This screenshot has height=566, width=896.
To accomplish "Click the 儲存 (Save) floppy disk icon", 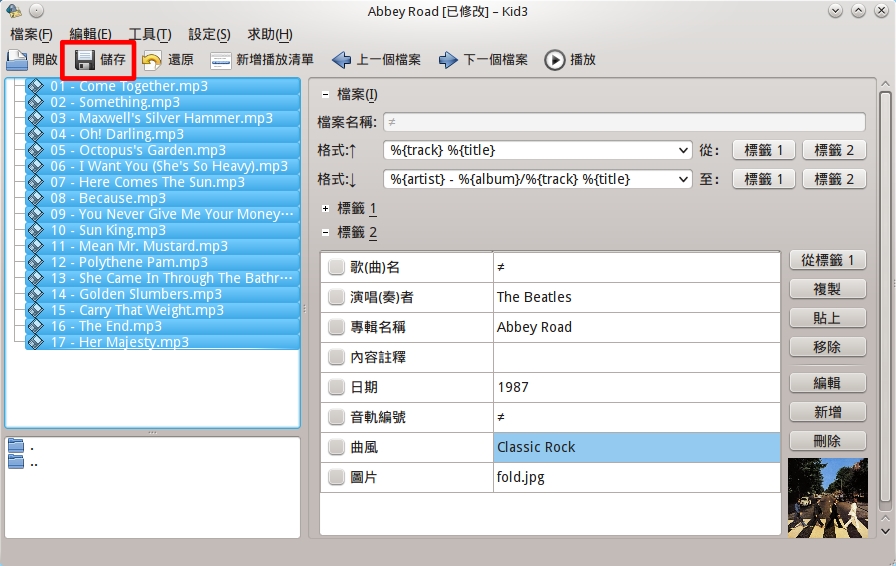I will coord(85,59).
